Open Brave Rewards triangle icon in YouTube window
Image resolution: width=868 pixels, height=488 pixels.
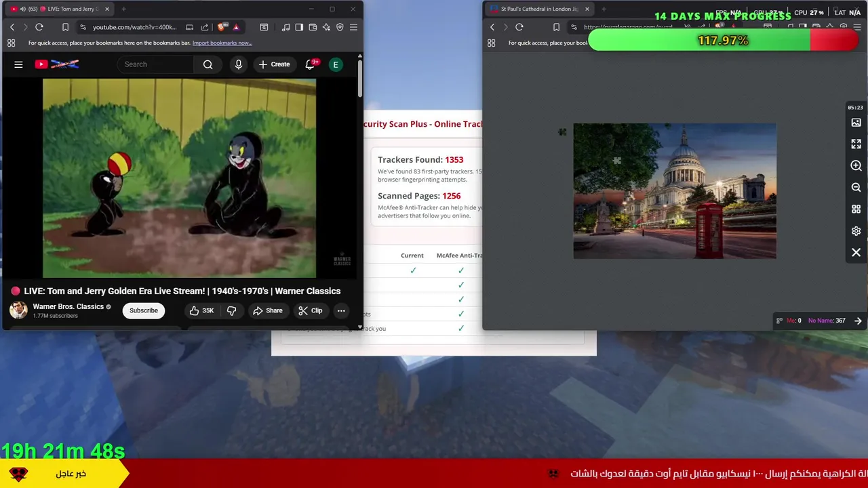point(236,27)
